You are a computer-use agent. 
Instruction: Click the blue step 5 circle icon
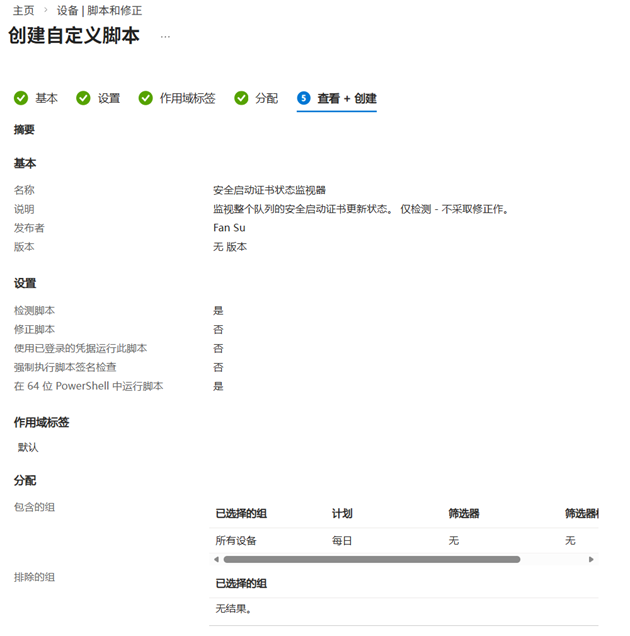(303, 98)
